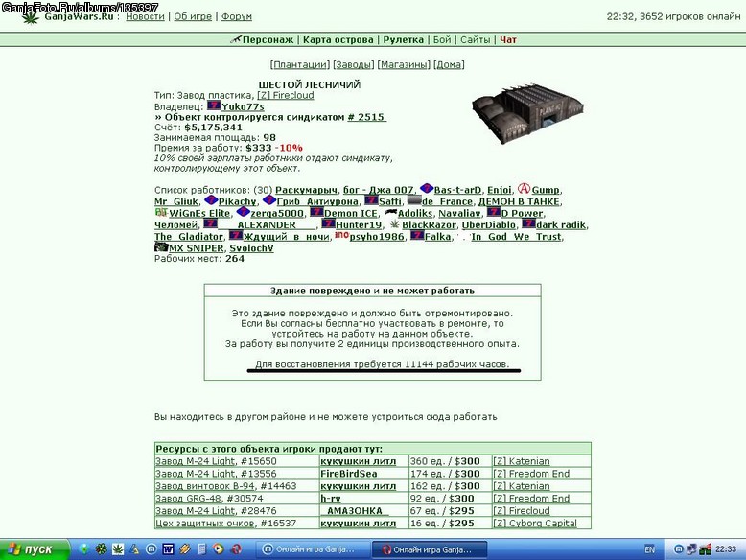Click the EN language indicator in taskbar

(x=649, y=549)
